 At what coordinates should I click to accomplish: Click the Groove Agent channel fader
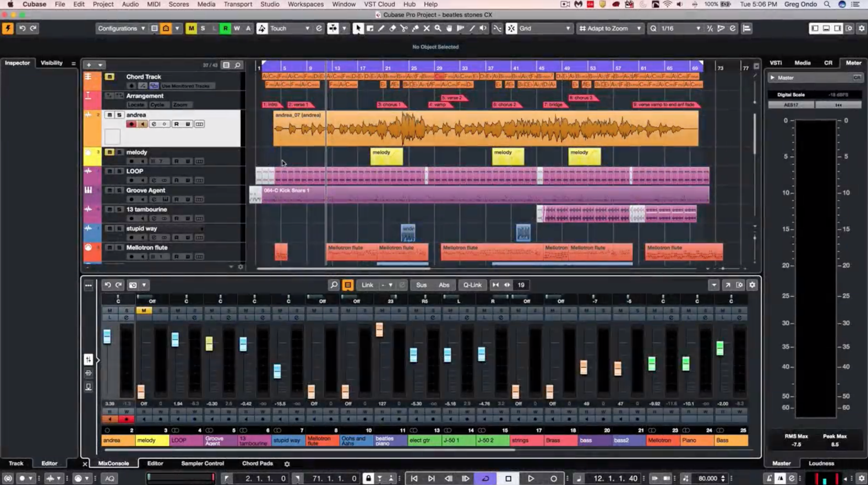point(209,343)
